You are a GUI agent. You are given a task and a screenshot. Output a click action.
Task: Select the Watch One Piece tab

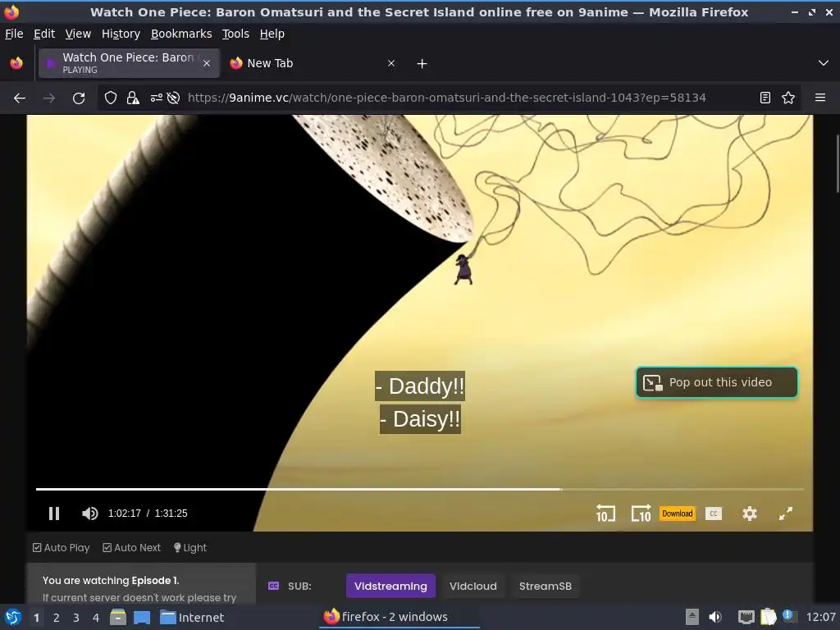tap(129, 63)
